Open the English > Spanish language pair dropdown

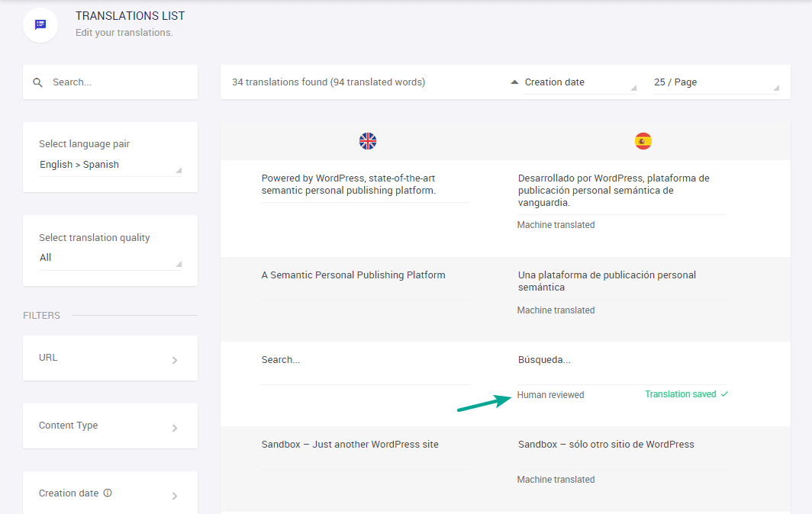(x=110, y=165)
